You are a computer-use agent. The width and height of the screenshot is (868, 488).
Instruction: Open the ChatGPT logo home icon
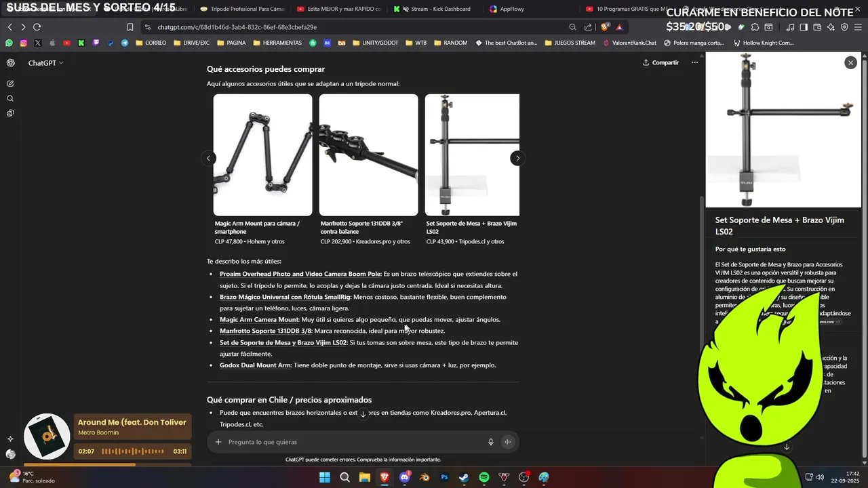10,63
